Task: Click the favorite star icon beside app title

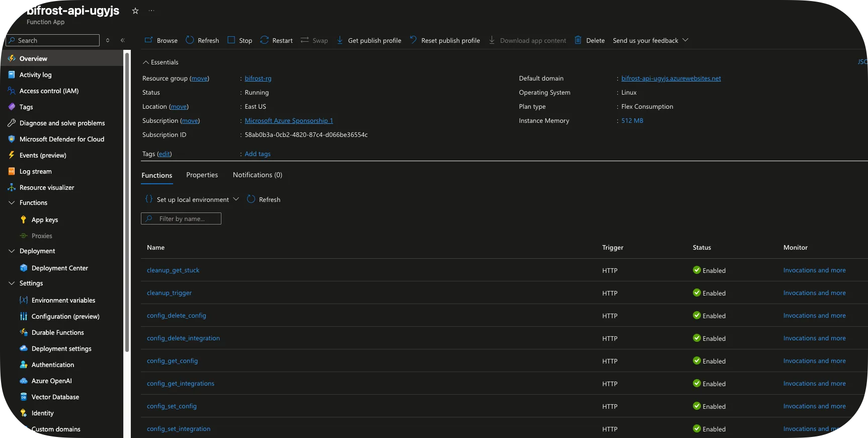Action: [135, 11]
